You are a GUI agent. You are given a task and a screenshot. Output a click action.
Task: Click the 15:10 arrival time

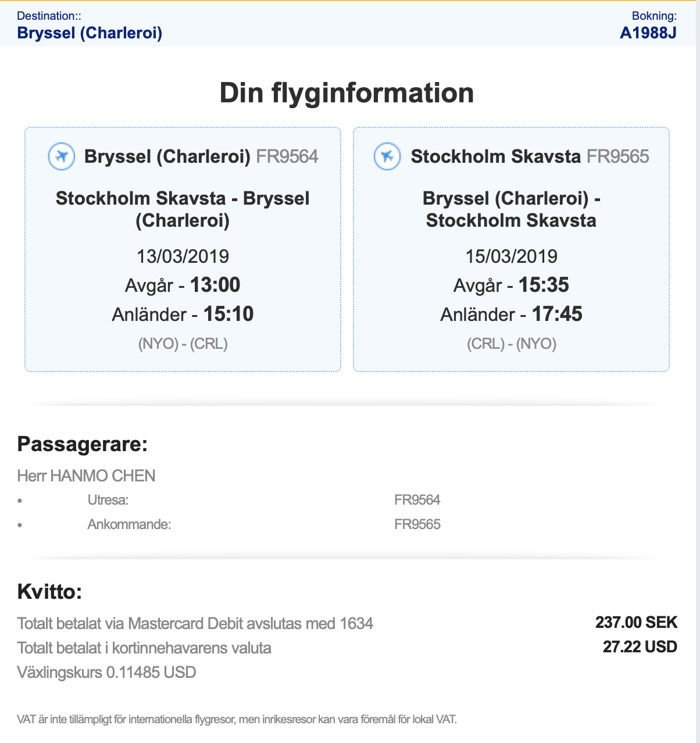pos(228,314)
